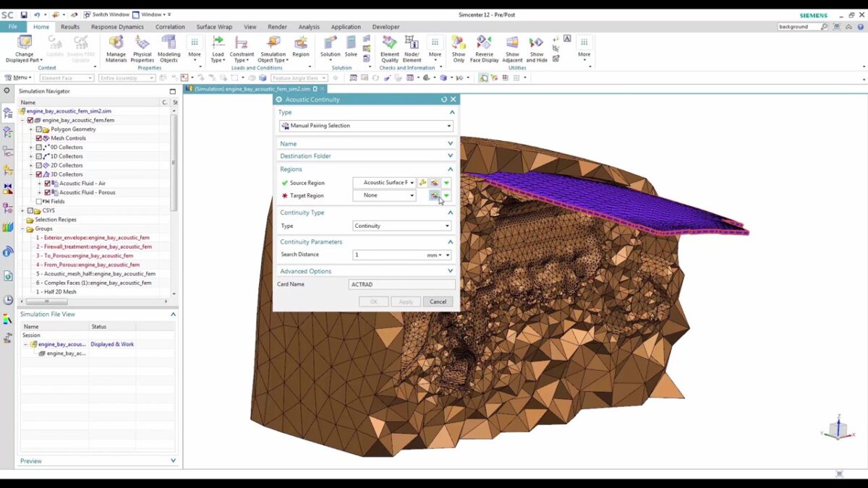Toggle the Acoustic Fluid - Air checkbox
This screenshot has width=868, height=488.
click(x=48, y=184)
